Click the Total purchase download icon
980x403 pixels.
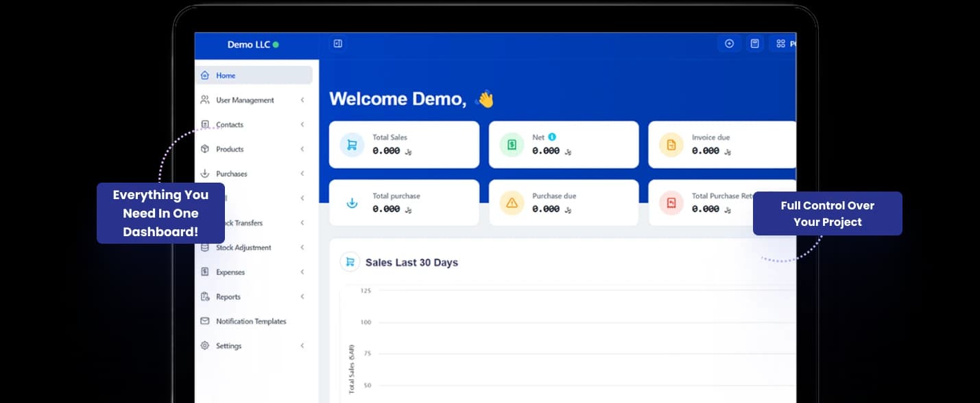click(352, 203)
